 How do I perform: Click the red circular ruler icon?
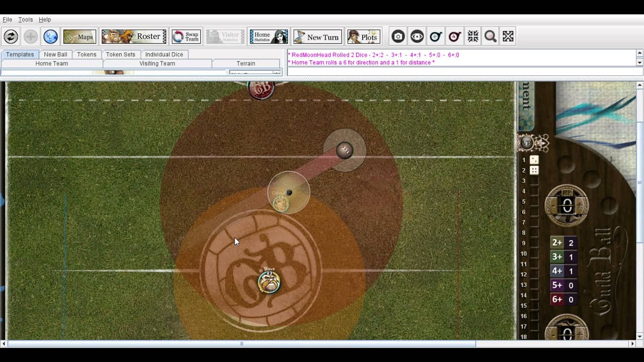click(x=454, y=37)
